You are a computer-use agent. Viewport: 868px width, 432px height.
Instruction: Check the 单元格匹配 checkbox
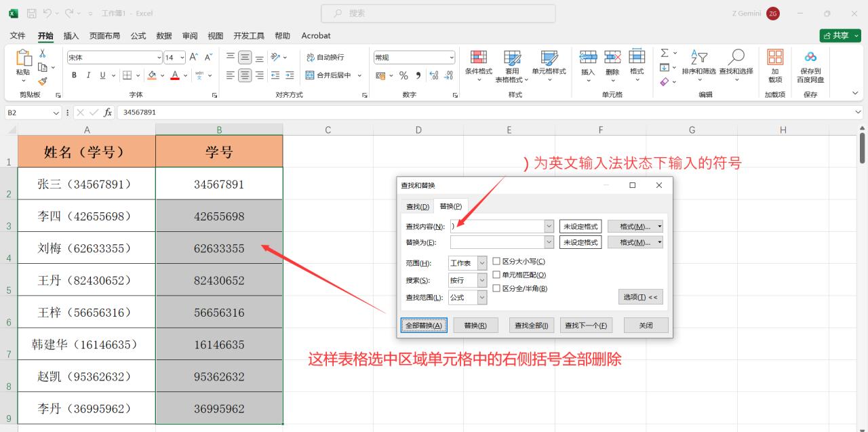click(x=496, y=275)
